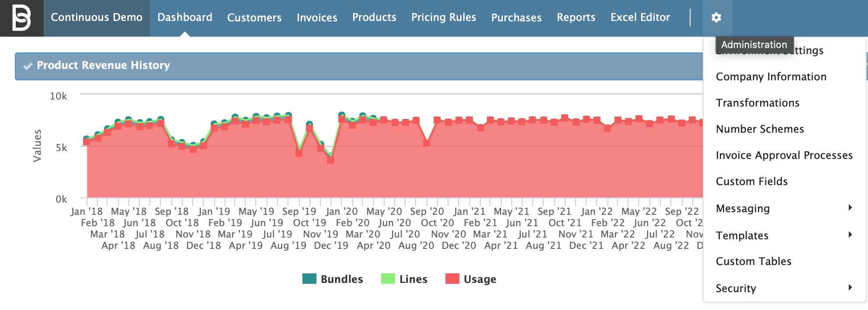Image resolution: width=868 pixels, height=310 pixels.
Task: Open the Excel Editor
Action: [640, 17]
